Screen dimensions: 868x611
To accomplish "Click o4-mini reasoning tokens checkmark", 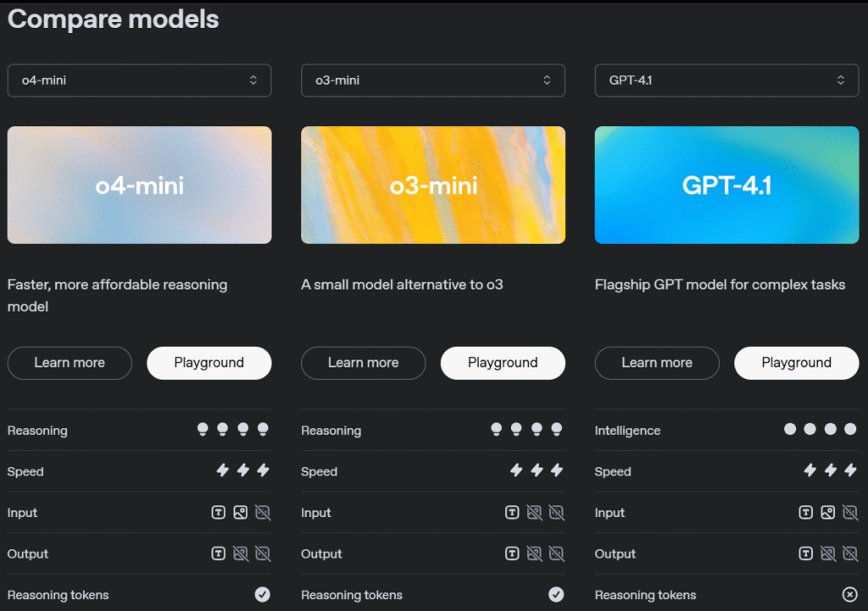I will [x=263, y=594].
